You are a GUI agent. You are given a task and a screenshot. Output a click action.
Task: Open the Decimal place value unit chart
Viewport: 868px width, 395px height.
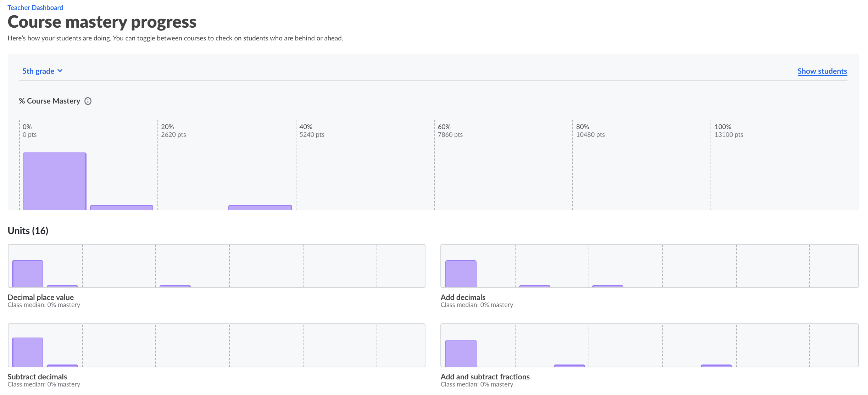[x=216, y=266]
